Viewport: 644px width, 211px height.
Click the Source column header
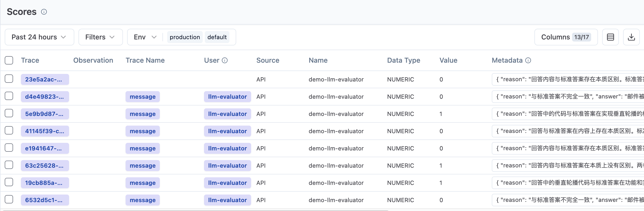pos(268,60)
